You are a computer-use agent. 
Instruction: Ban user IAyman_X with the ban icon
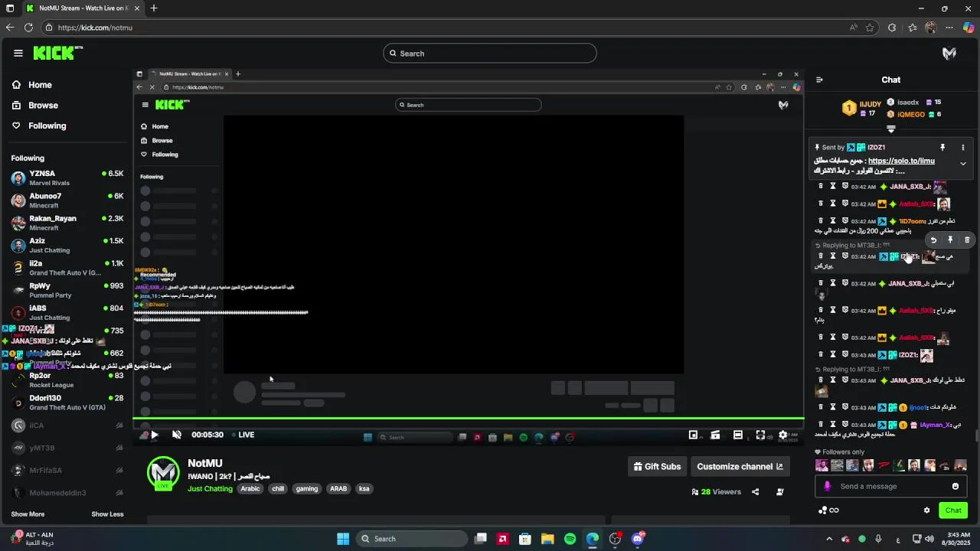[845, 425]
